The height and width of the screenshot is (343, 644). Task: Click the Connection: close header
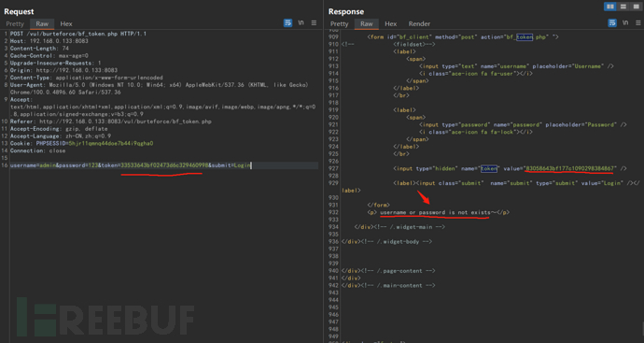click(x=37, y=150)
